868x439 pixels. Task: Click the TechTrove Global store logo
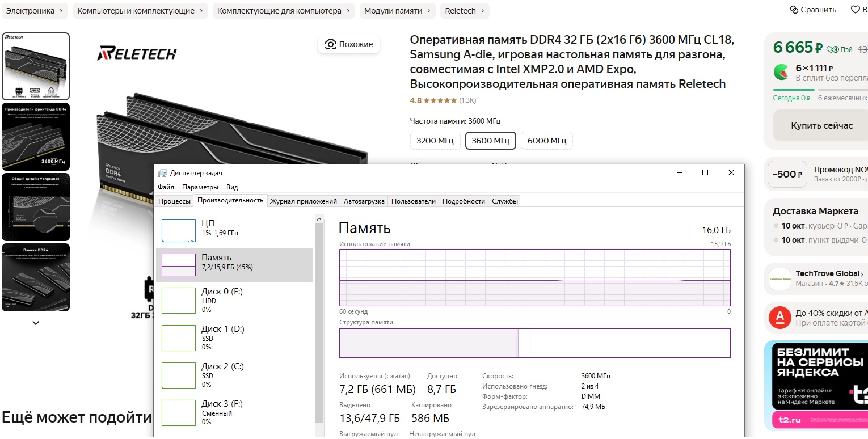coord(779,278)
